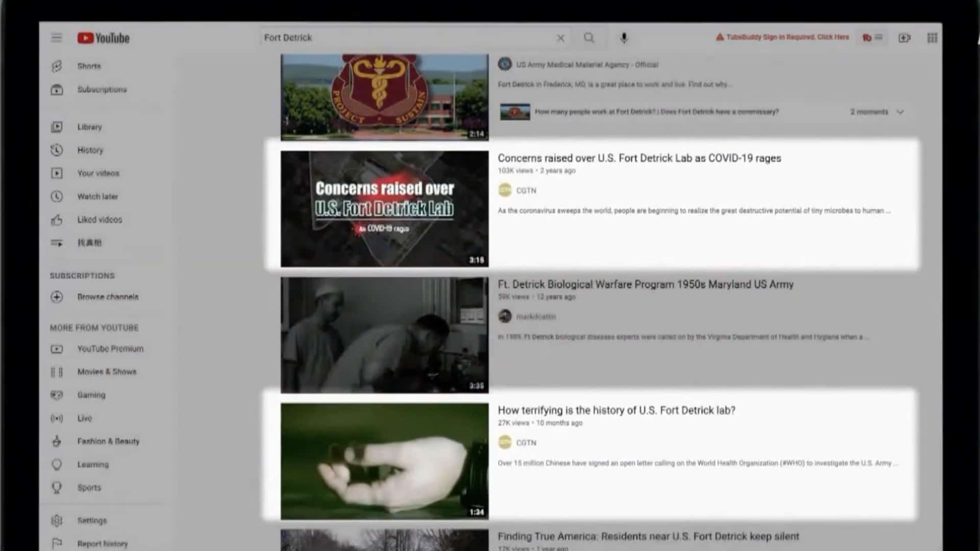Image resolution: width=980 pixels, height=551 pixels.
Task: Click the US Army channel avatar
Action: [505, 64]
